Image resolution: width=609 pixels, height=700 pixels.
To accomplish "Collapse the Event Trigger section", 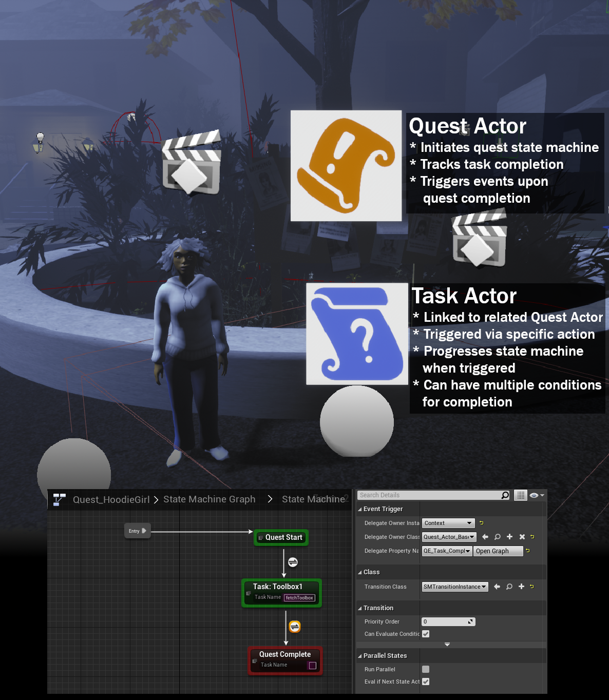I will point(360,509).
